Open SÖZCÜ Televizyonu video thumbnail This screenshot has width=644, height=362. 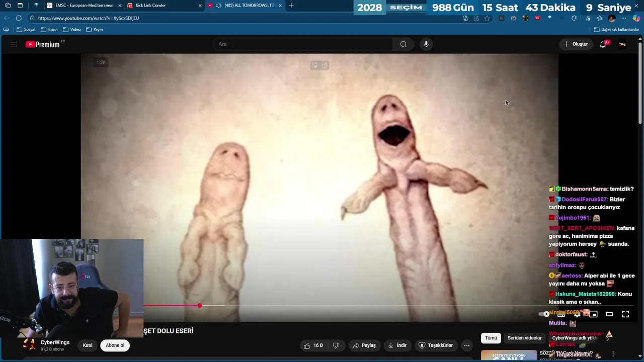tap(509, 355)
